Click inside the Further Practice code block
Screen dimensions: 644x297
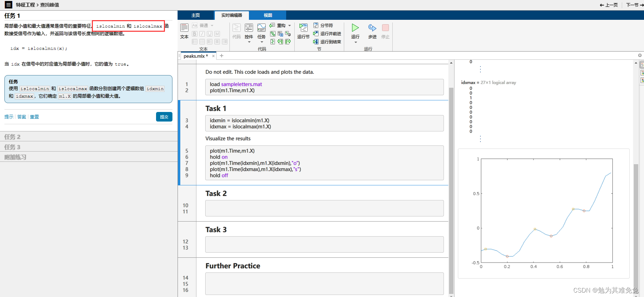click(324, 284)
